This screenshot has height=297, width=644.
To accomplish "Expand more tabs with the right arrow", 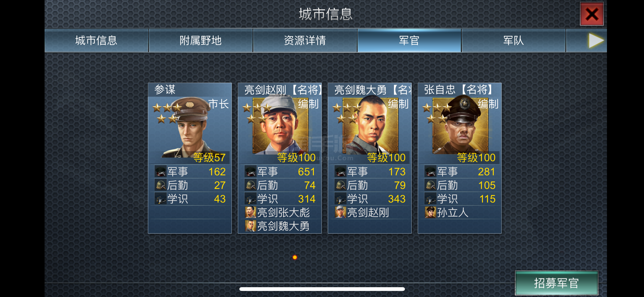I will (x=596, y=41).
